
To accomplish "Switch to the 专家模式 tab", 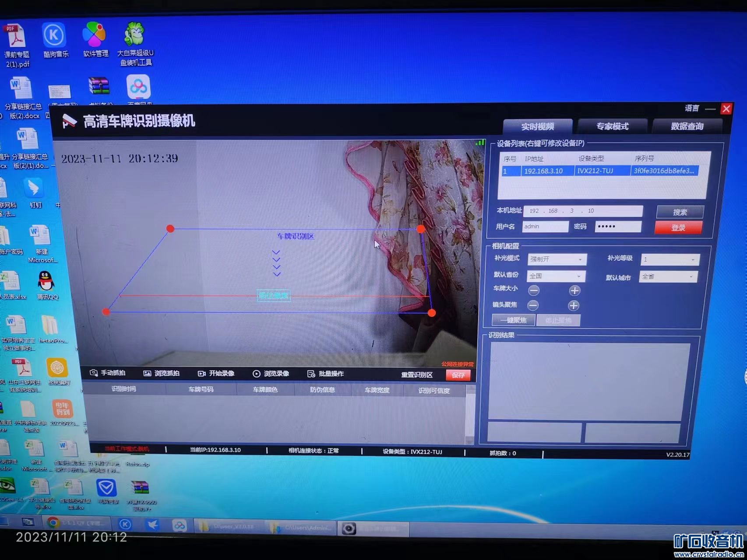I will [x=613, y=126].
